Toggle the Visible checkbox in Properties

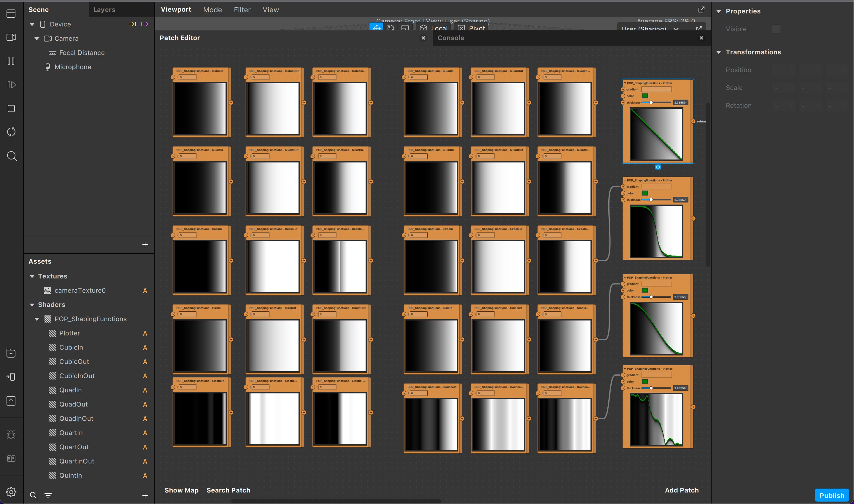(776, 29)
